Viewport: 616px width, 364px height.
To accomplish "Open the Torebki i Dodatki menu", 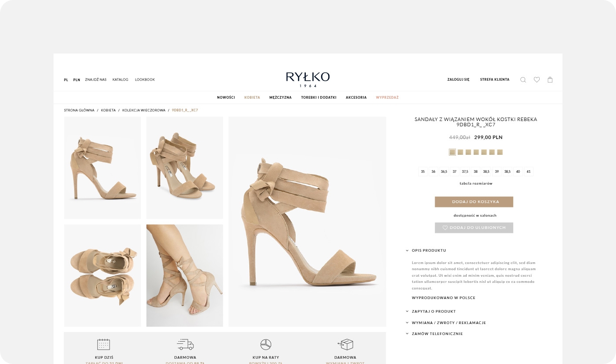I will pyautogui.click(x=319, y=97).
